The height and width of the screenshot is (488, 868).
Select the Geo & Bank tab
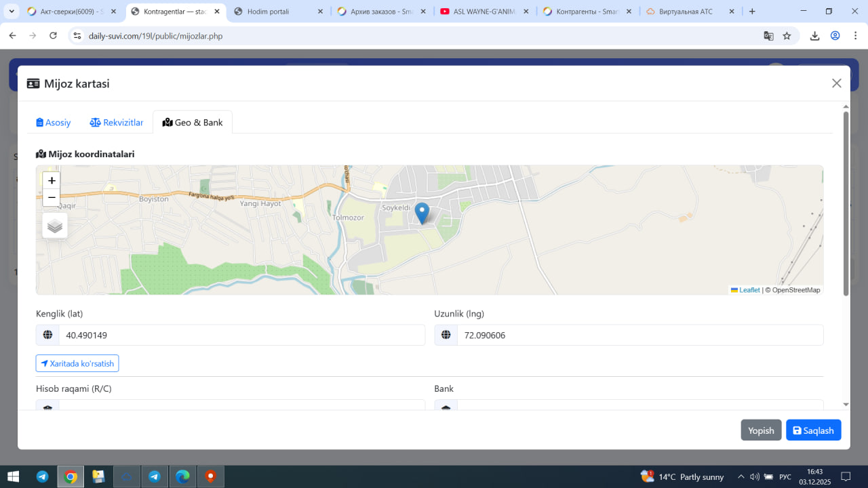(x=193, y=123)
